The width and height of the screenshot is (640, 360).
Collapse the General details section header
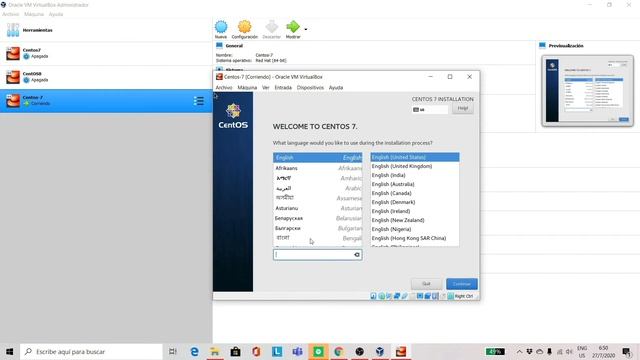234,46
